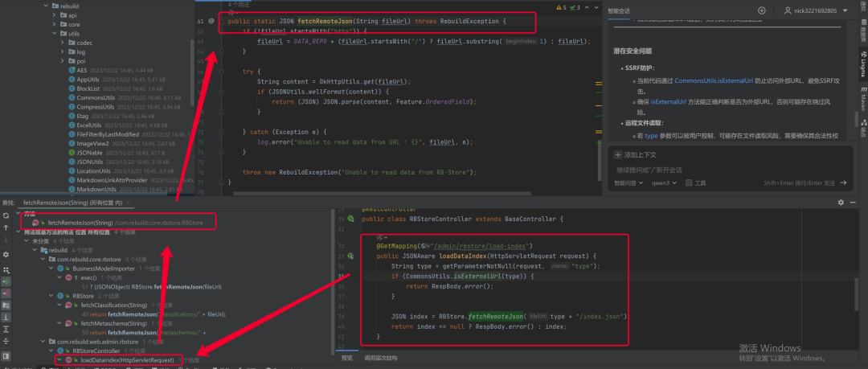
Task: Click the JSONable interface icon
Action: pos(72,153)
